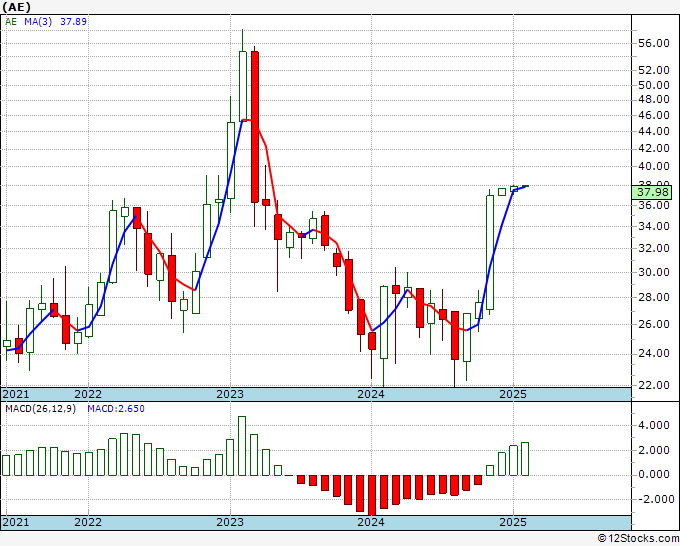Select the 2023 marker on price timeline
Viewport: 680px width, 546px height.
click(x=230, y=394)
